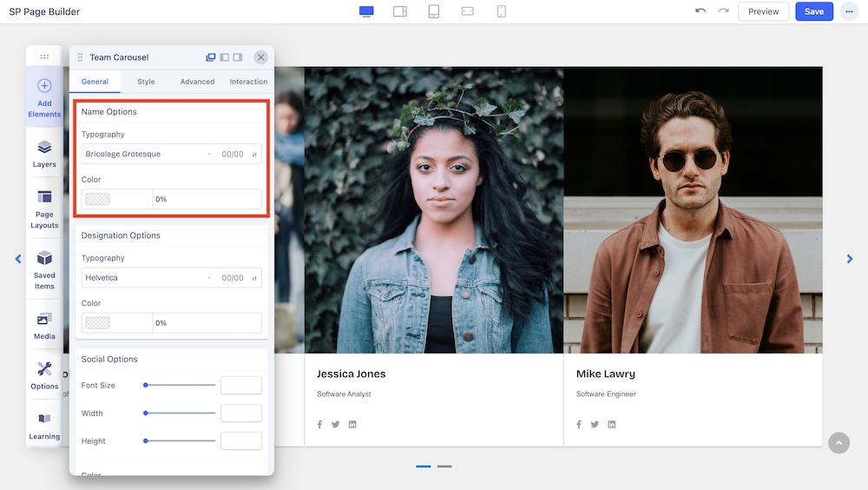Image resolution: width=868 pixels, height=490 pixels.
Task: Switch to the mobile phone preview icon
Action: tap(501, 11)
